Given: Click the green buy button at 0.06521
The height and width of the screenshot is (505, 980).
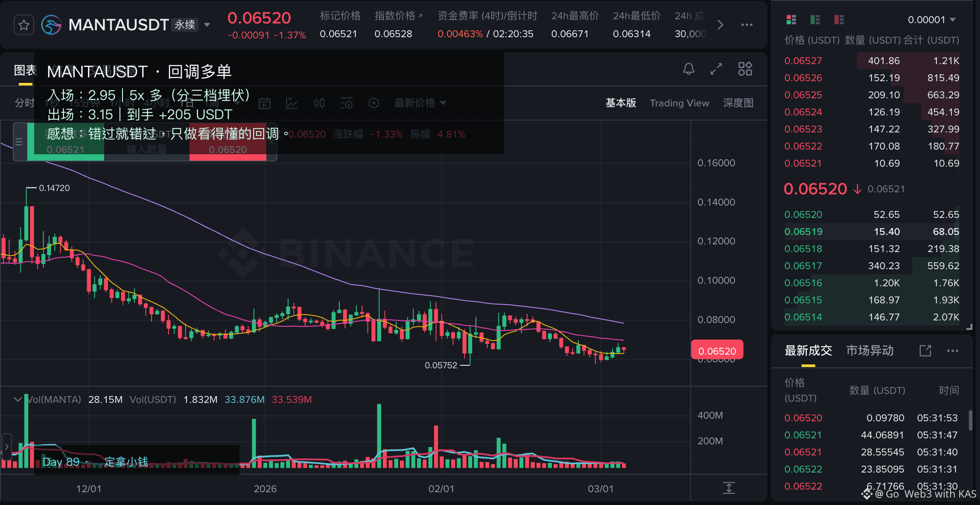Looking at the screenshot, I should [66, 142].
